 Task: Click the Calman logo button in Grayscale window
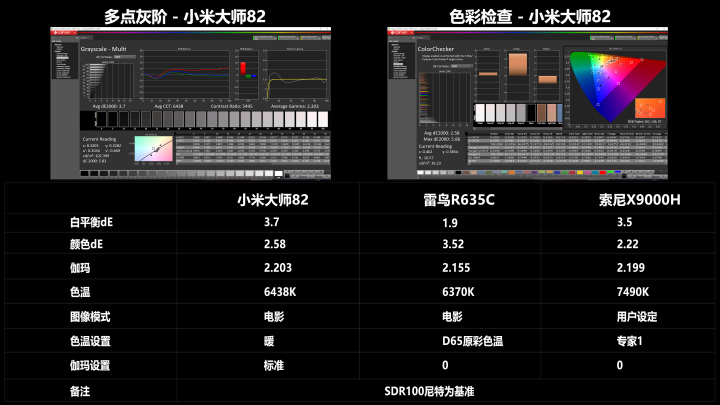(x=64, y=33)
